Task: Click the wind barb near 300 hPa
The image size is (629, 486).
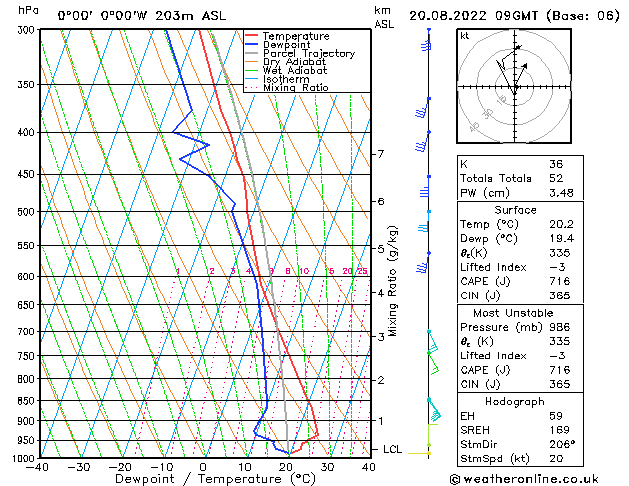Action: click(427, 40)
